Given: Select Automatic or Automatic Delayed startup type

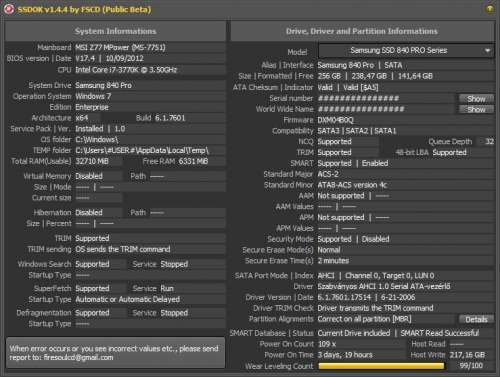Looking at the screenshot, I should 127,299.
